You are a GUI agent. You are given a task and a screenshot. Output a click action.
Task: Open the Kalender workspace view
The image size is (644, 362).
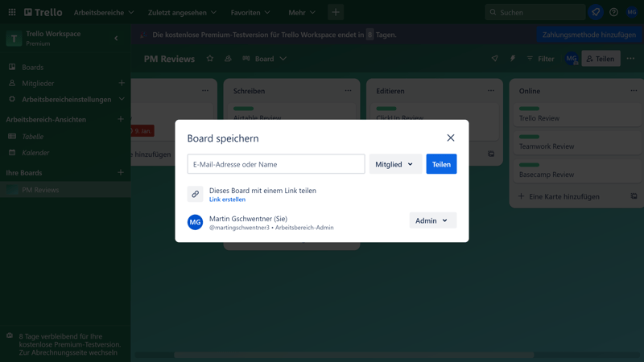(x=35, y=153)
